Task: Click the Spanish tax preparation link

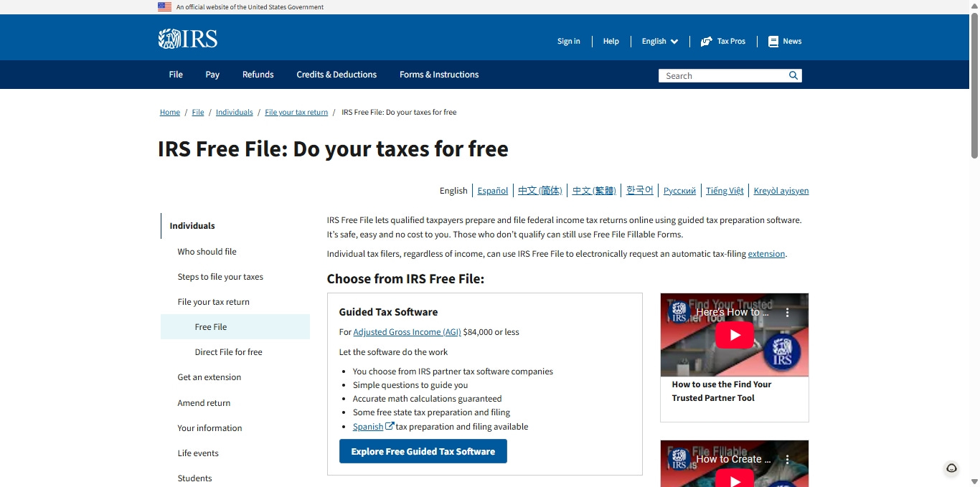Action: 368,427
